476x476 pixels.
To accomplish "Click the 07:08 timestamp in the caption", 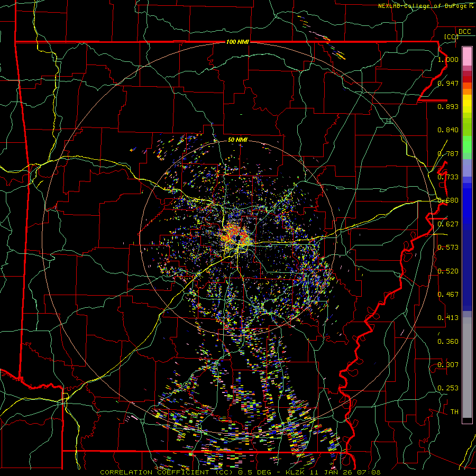I will pos(370,472).
